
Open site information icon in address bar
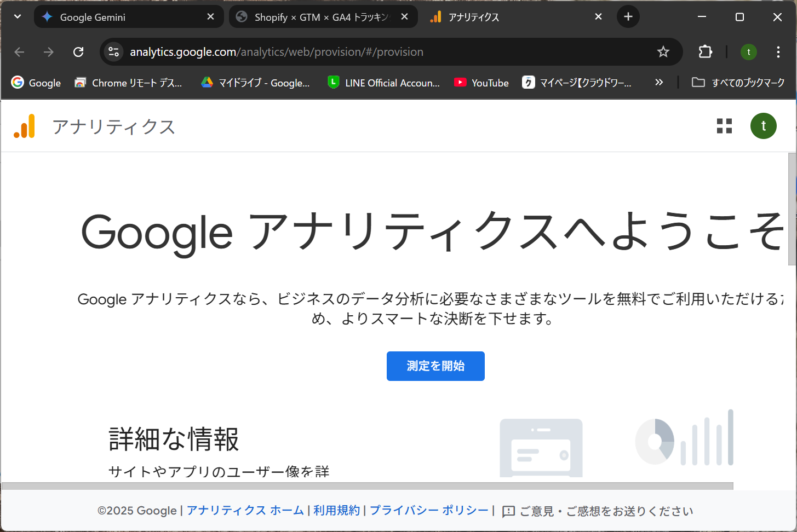click(113, 52)
